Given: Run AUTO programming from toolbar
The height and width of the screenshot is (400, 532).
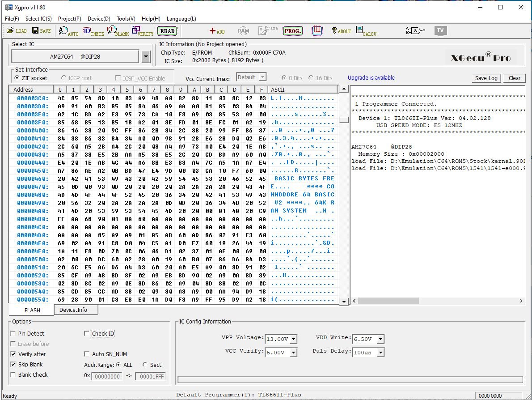Looking at the screenshot, I should point(68,31).
